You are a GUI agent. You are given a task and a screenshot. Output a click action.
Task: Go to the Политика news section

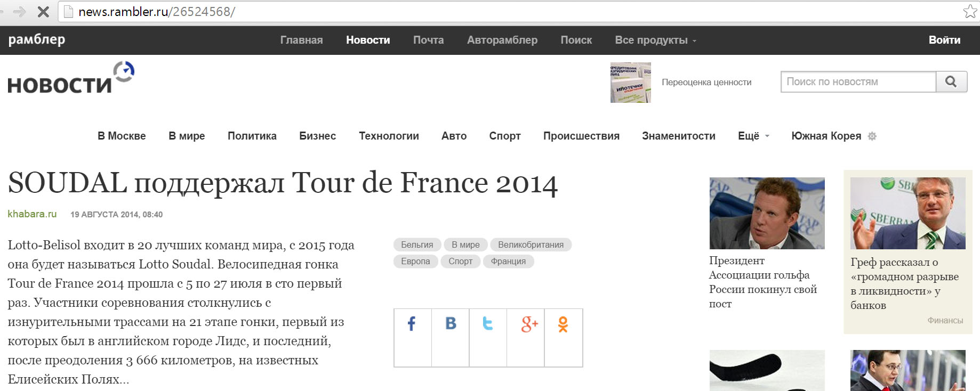click(x=252, y=136)
